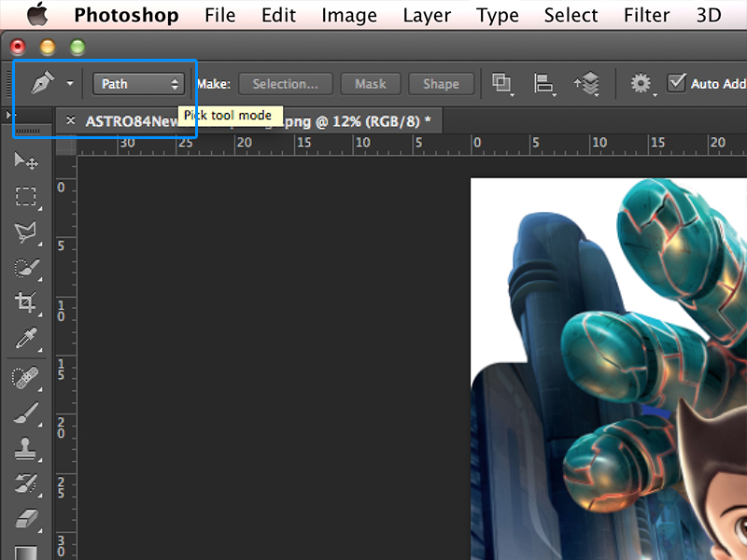The image size is (747, 560).
Task: Click the Pen tool preset icon
Action: (43, 83)
